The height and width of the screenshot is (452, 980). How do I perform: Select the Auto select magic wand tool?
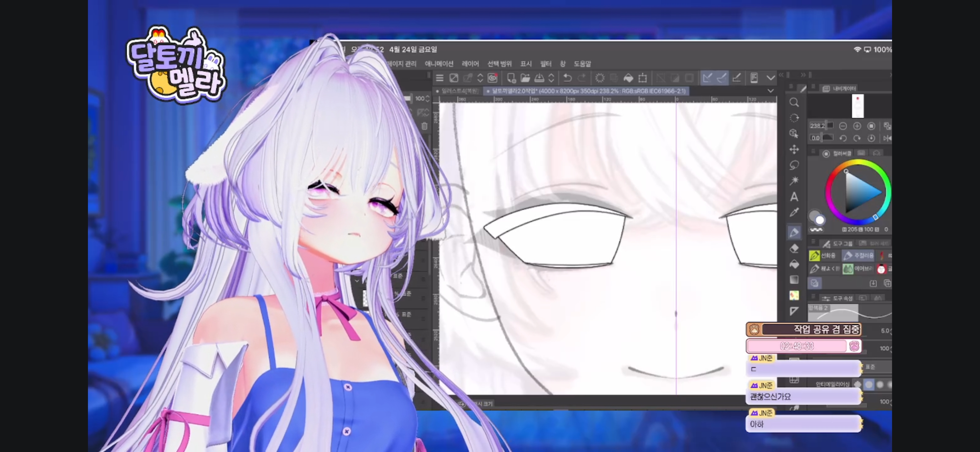pos(794,180)
